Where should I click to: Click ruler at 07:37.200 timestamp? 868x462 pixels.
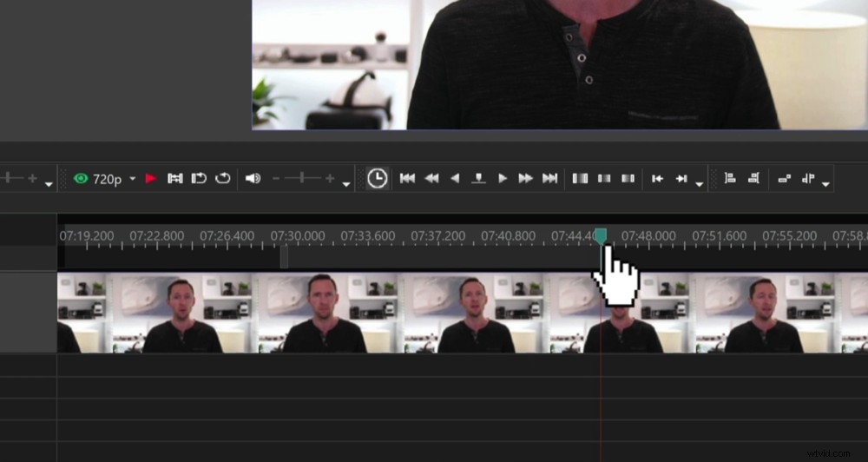point(437,236)
